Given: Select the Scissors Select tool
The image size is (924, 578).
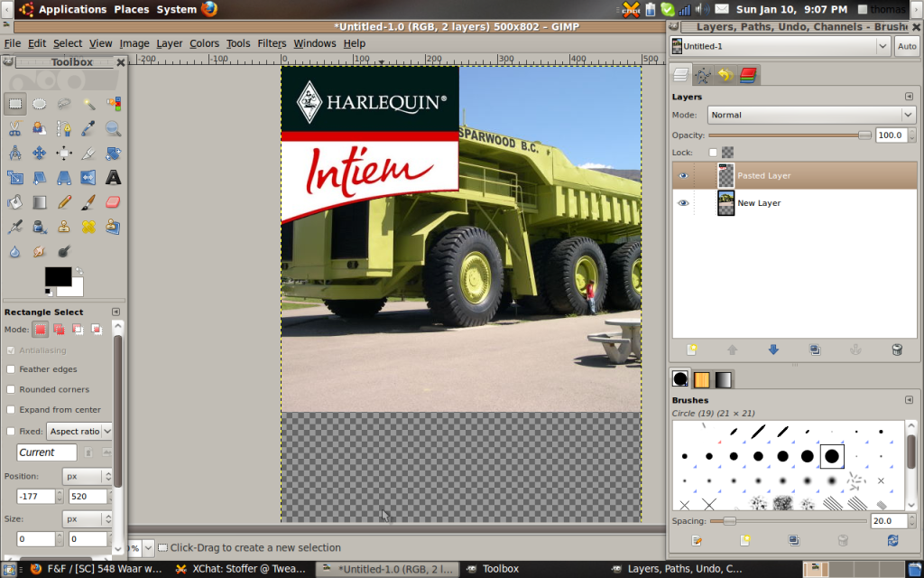Looking at the screenshot, I should 14,128.
